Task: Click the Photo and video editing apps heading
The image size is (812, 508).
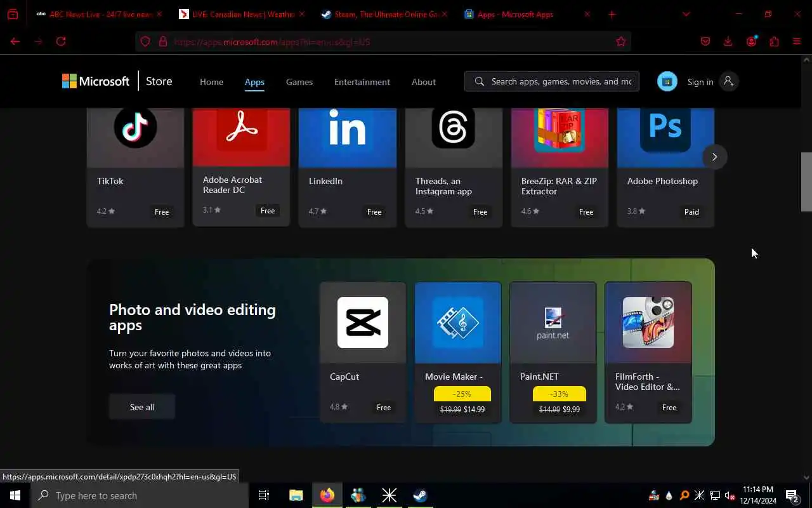Action: click(192, 317)
